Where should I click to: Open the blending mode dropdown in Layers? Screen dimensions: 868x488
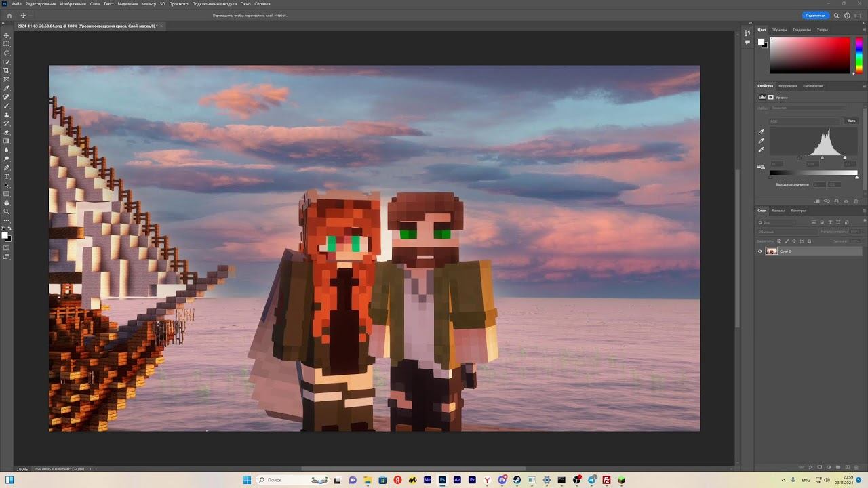pos(787,232)
